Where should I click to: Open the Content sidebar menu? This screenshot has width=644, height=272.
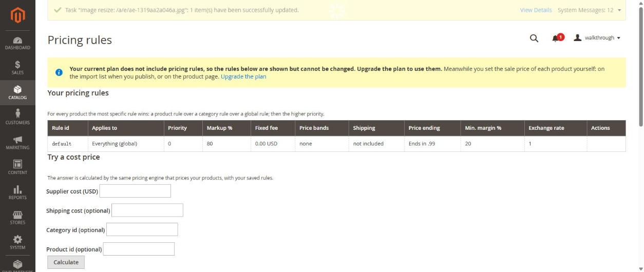coord(17,167)
